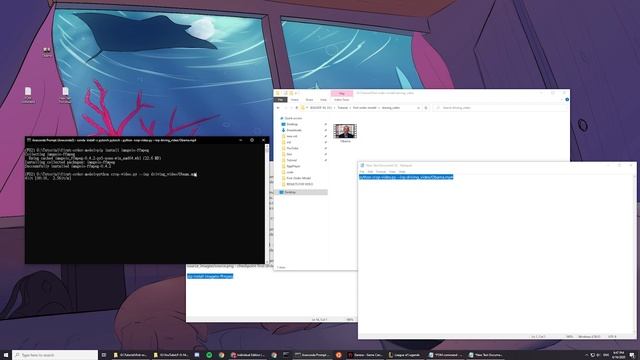Open the First Order Model folder in the sidebar
The image size is (640, 360).
298,178
